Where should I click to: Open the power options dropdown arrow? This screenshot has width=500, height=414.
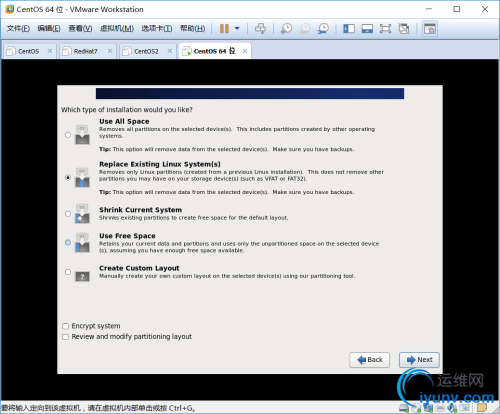point(237,28)
